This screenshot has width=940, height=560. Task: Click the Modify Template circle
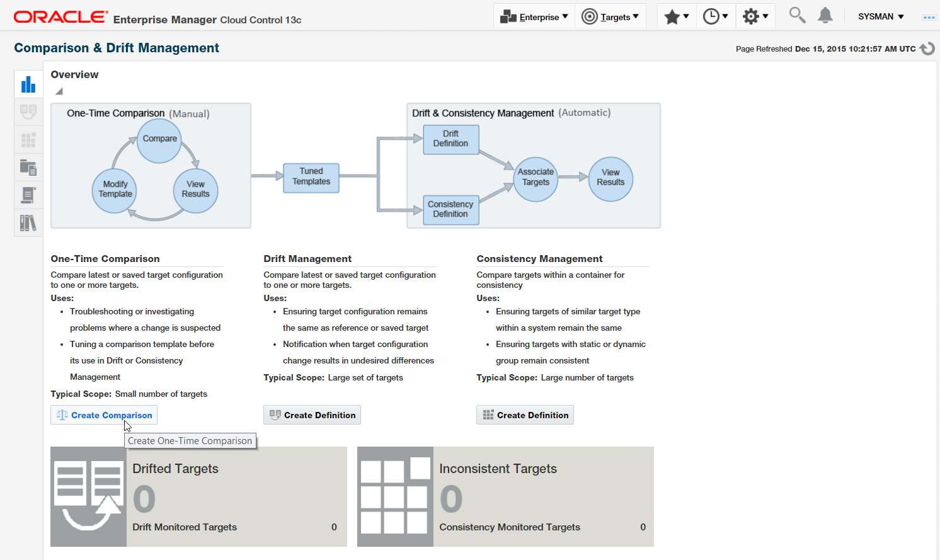(x=115, y=191)
